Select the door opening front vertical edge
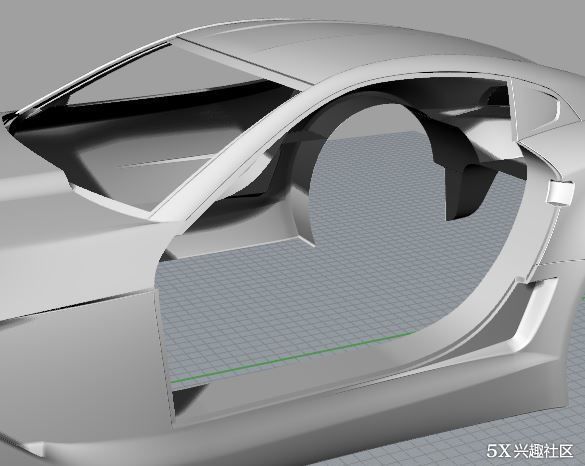 pyautogui.click(x=164, y=343)
